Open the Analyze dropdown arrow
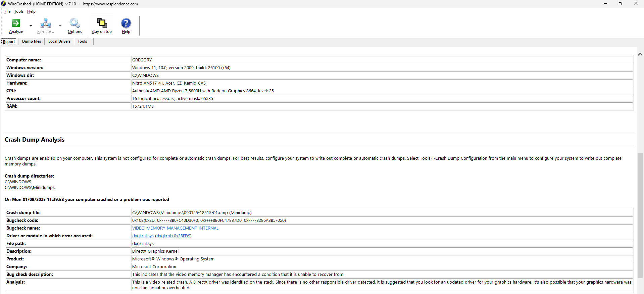 point(31,26)
